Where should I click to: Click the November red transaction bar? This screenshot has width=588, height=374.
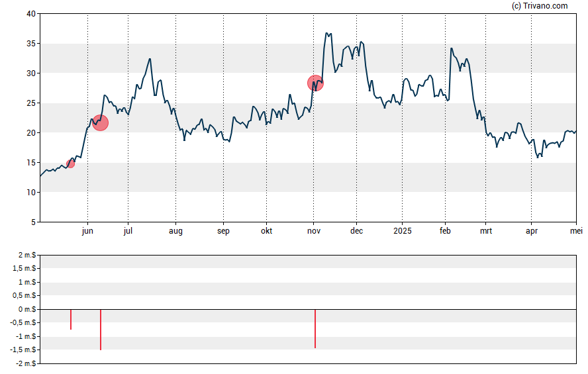tap(315, 328)
